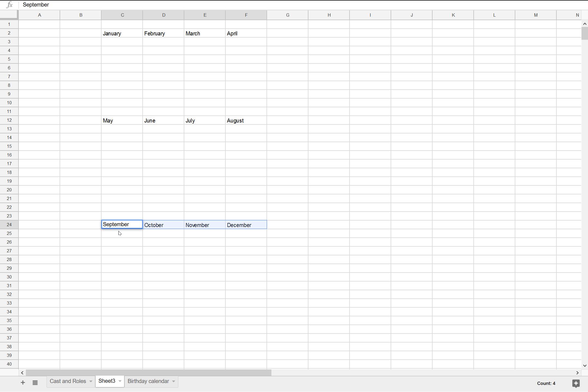Click the fx formula icon
This screenshot has height=392, width=588.
(x=9, y=5)
